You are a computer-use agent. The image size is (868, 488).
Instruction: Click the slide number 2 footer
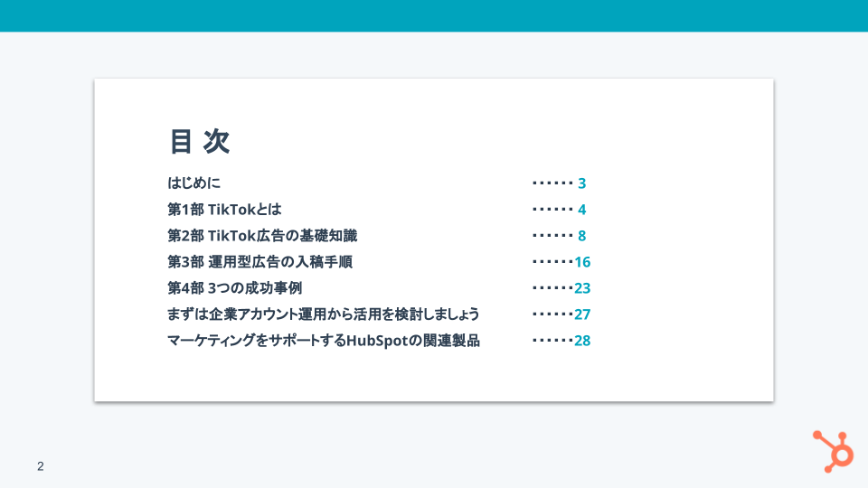pos(41,466)
